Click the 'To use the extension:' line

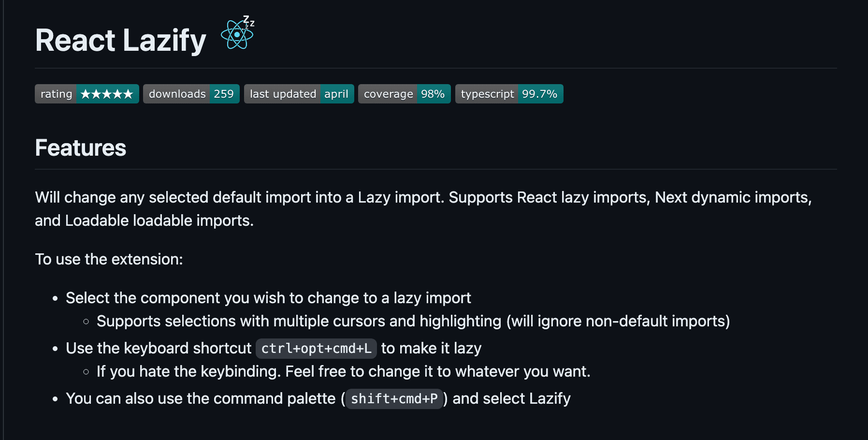pos(109,260)
